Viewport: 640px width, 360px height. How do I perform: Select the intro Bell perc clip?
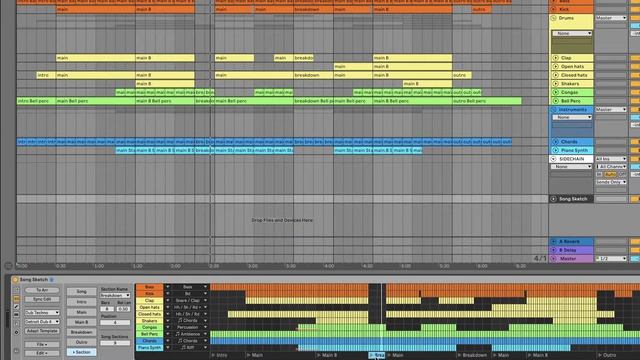[x=36, y=101]
